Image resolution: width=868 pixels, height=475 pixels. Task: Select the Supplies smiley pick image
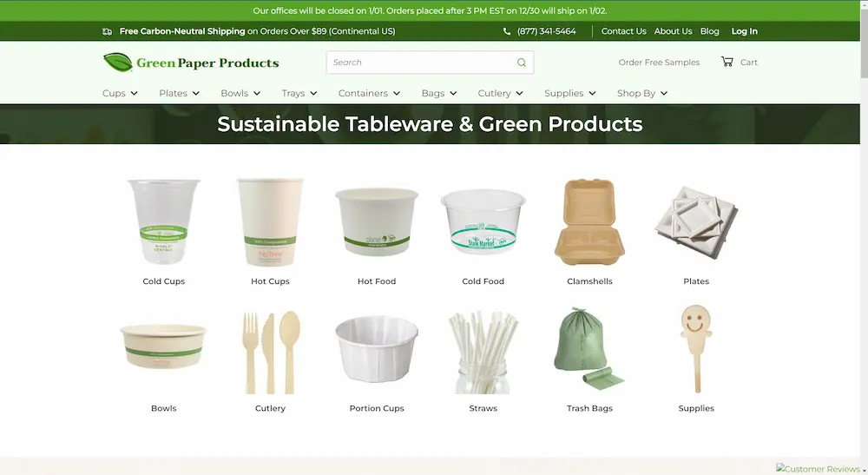click(x=696, y=349)
